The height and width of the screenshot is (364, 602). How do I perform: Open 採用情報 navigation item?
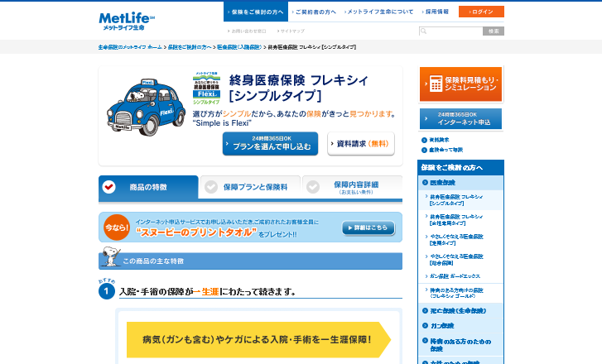click(435, 12)
